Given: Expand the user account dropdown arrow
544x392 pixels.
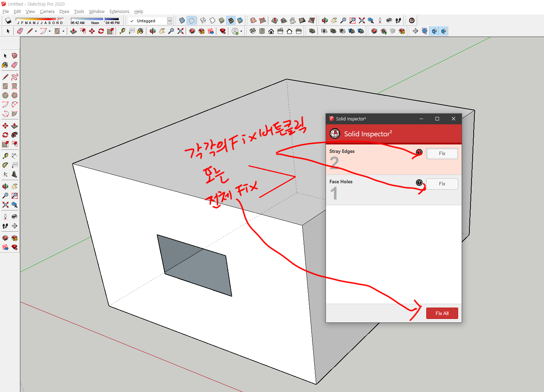Looking at the screenshot, I should click(241, 31).
